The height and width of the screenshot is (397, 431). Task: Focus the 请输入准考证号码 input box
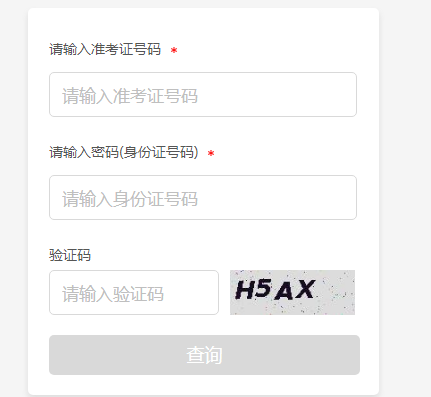coord(203,95)
